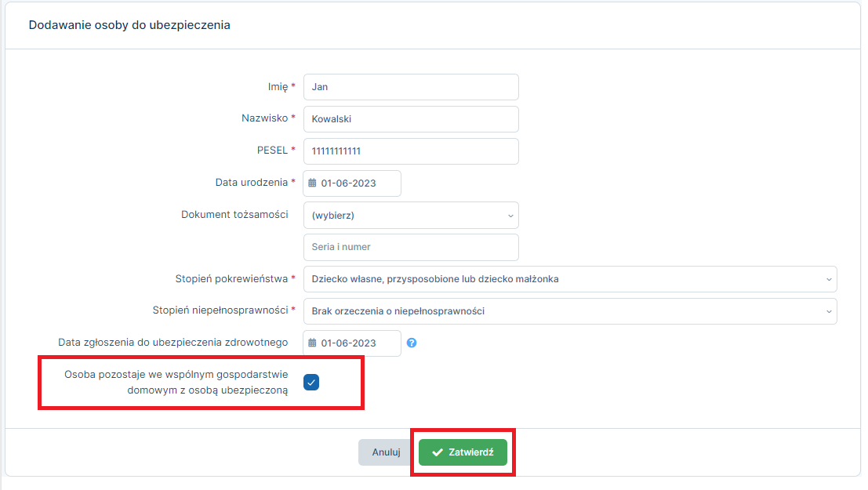Open the Dokument tożsamości dropdown
Image resolution: width=868 pixels, height=490 pixels.
tap(410, 216)
